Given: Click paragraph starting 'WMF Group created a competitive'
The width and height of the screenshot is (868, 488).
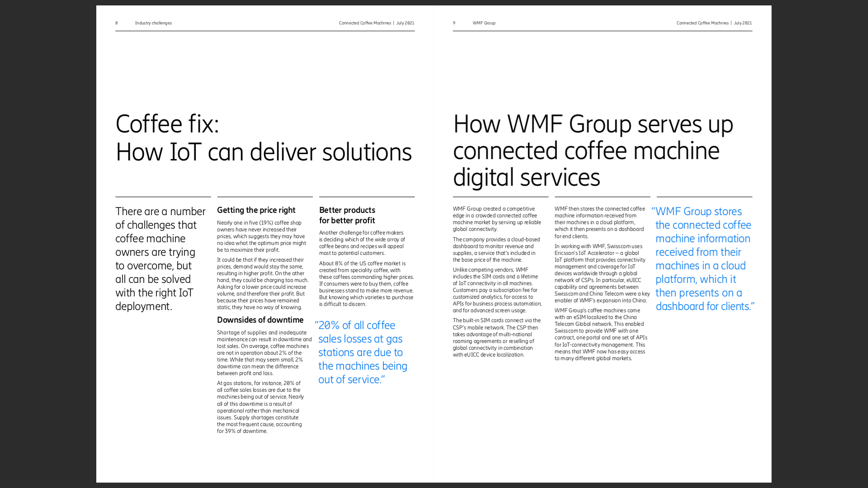Looking at the screenshot, I should (497, 219).
